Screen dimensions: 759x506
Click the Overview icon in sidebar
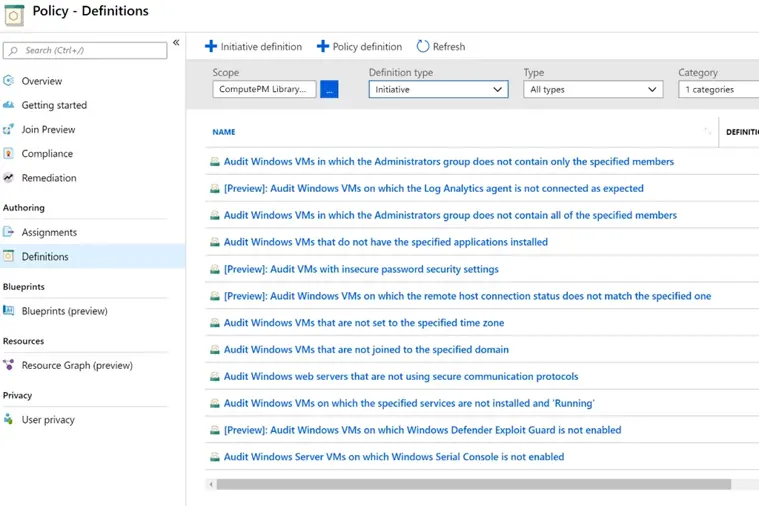8,80
